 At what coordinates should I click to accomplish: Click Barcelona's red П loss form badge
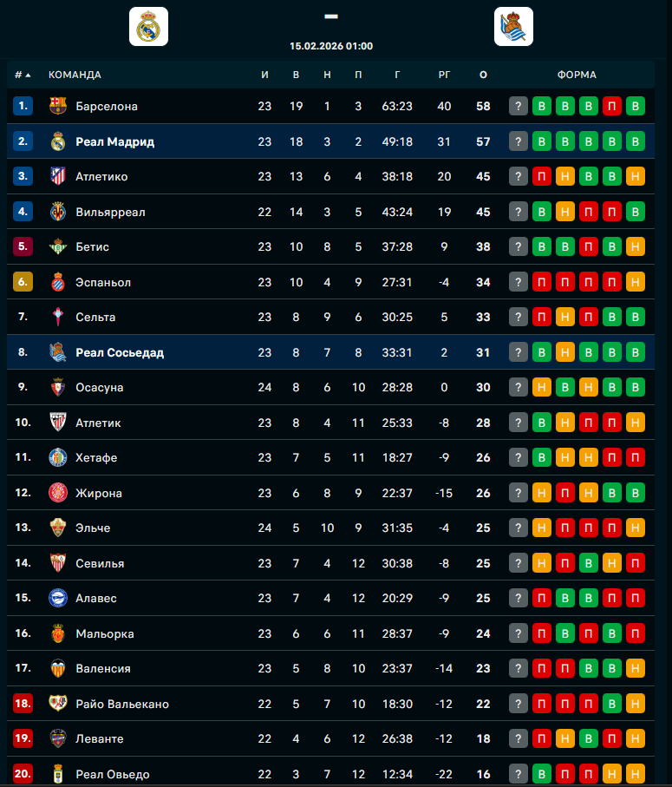612,106
